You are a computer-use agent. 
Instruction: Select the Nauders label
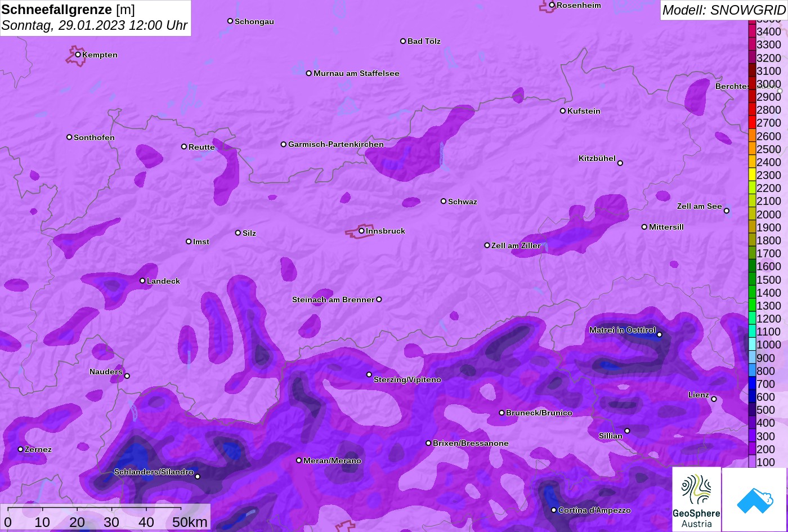(x=106, y=372)
